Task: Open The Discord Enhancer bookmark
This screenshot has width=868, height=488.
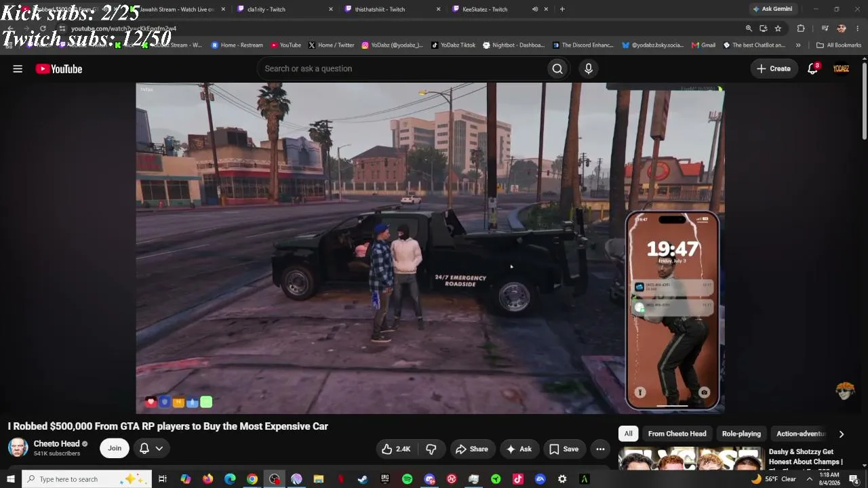Action: pos(583,45)
